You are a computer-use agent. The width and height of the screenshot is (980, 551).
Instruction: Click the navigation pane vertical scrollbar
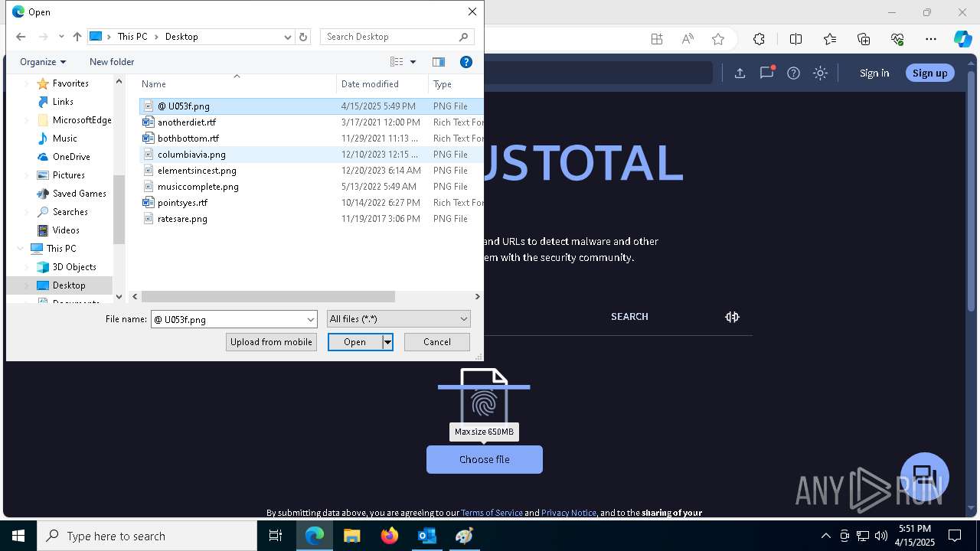click(119, 210)
